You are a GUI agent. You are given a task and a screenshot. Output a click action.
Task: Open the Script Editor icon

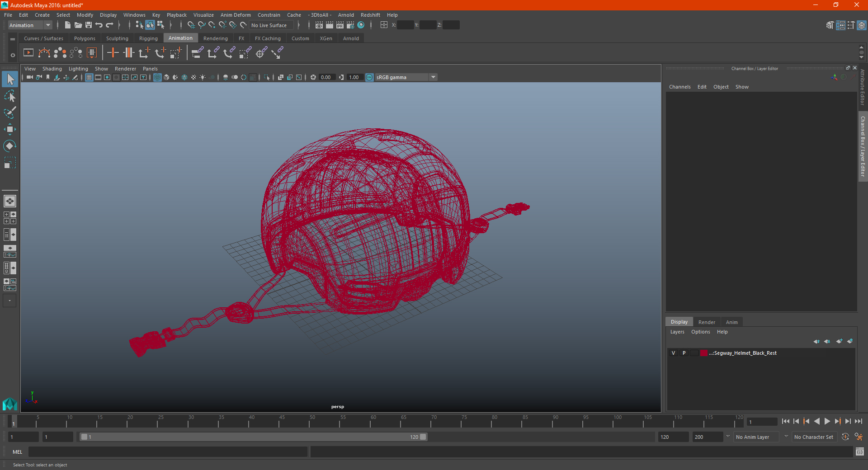(860, 451)
